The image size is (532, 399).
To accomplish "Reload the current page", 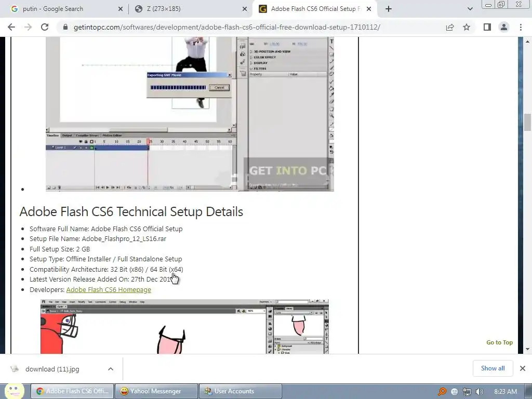I will [x=45, y=27].
